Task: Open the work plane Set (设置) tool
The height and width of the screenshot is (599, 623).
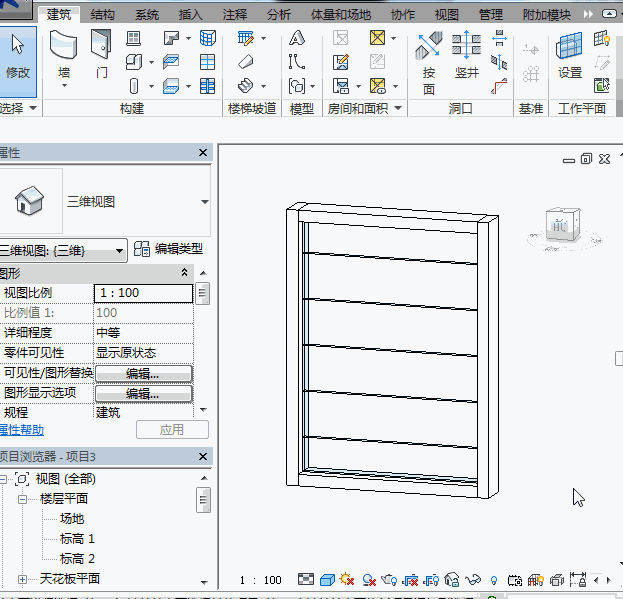Action: point(570,56)
